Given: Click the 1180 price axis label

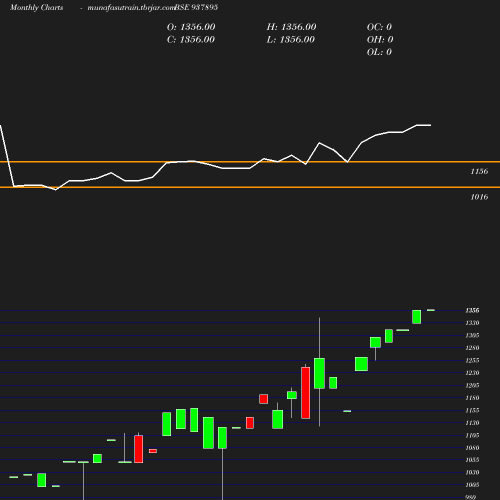Looking at the screenshot, I should click(472, 398).
